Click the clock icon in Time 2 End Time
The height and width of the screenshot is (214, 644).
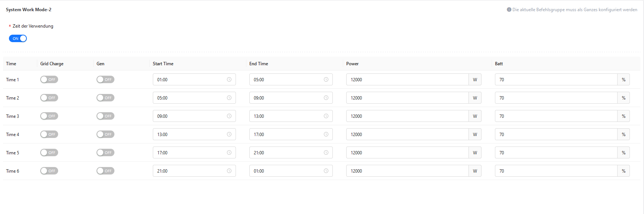pos(326,98)
